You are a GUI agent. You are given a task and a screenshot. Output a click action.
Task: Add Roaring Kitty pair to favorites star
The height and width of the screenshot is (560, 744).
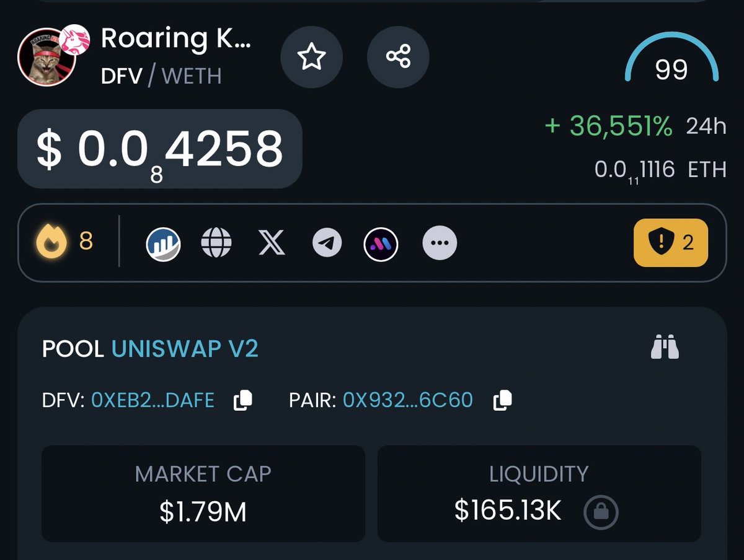point(311,57)
